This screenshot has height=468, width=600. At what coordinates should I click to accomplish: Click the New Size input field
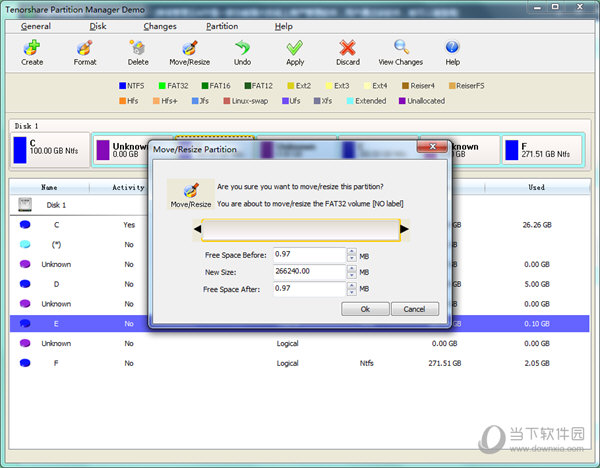[x=309, y=272]
